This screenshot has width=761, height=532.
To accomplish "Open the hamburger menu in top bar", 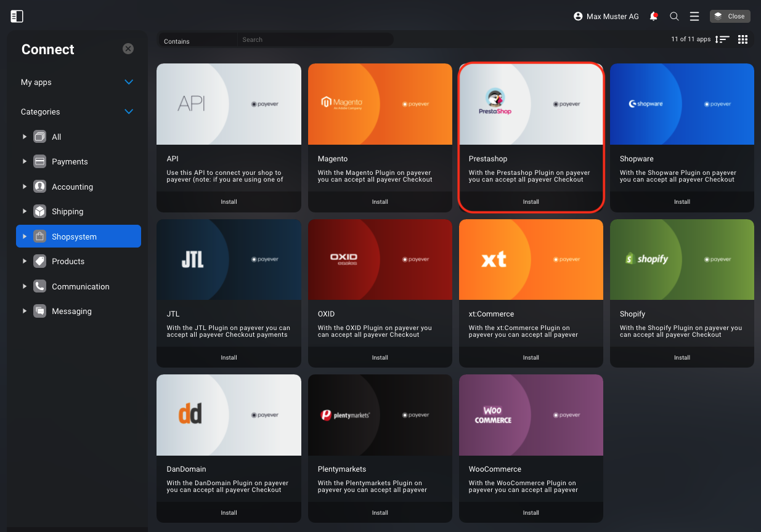I will (694, 17).
